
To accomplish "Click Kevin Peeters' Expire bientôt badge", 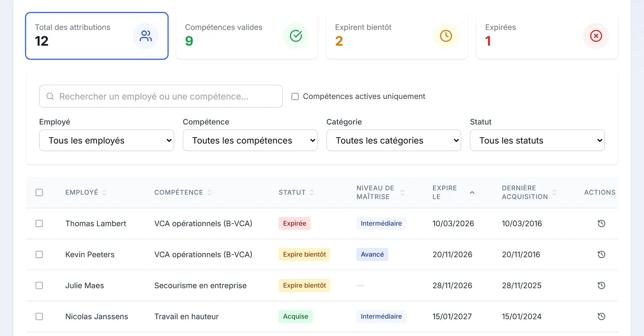I will [304, 254].
